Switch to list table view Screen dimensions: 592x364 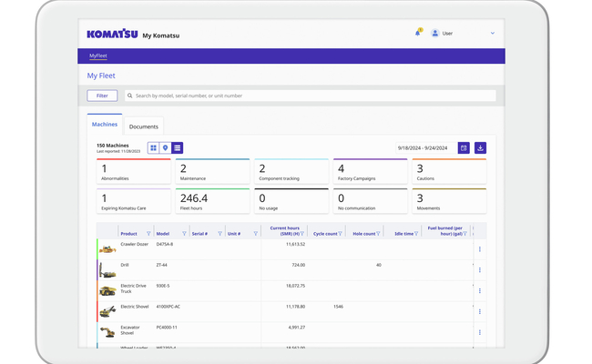click(x=177, y=147)
